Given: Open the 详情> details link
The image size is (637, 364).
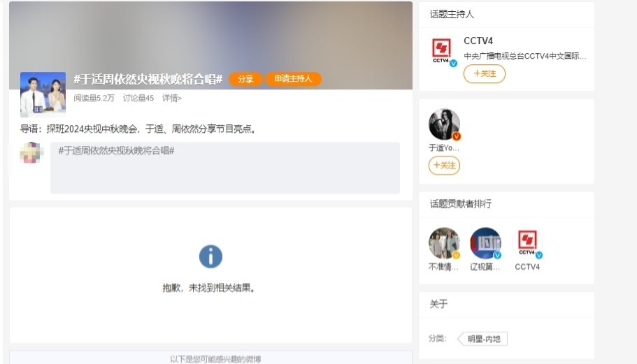Looking at the screenshot, I should (171, 98).
